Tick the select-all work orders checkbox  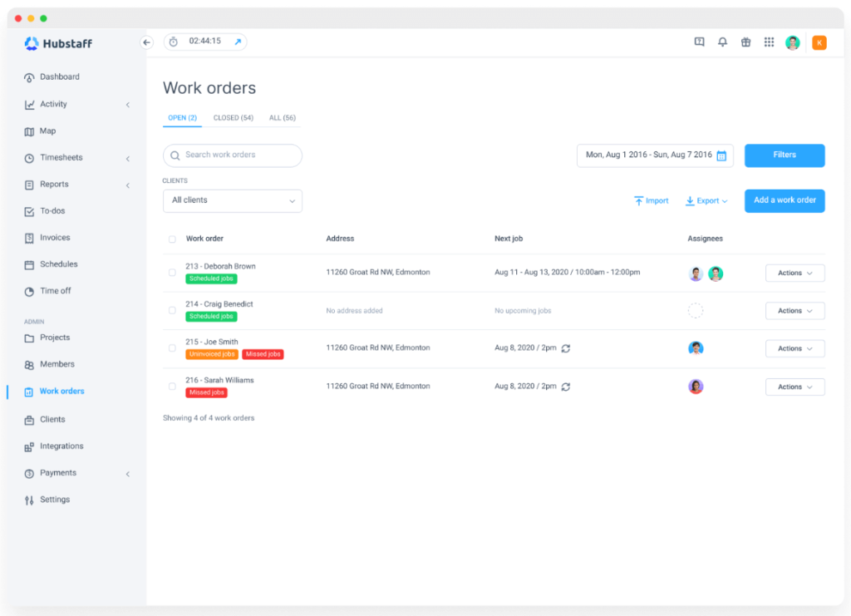click(x=172, y=239)
